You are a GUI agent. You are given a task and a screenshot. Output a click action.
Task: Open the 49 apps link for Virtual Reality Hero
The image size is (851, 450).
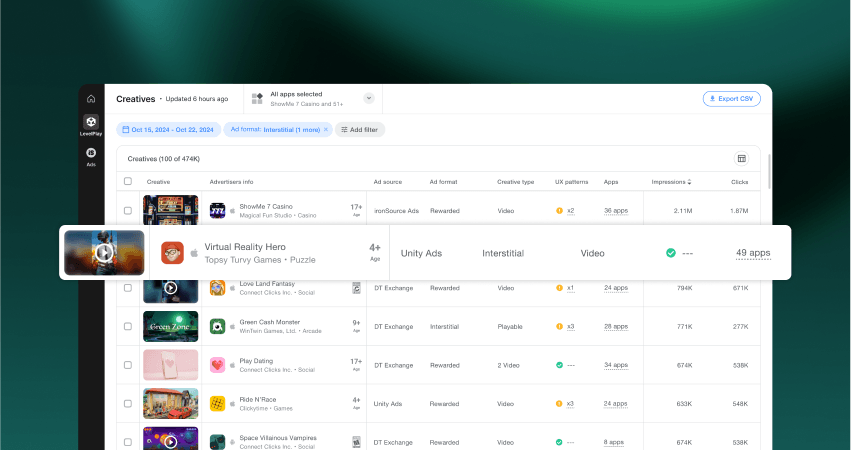(x=752, y=253)
